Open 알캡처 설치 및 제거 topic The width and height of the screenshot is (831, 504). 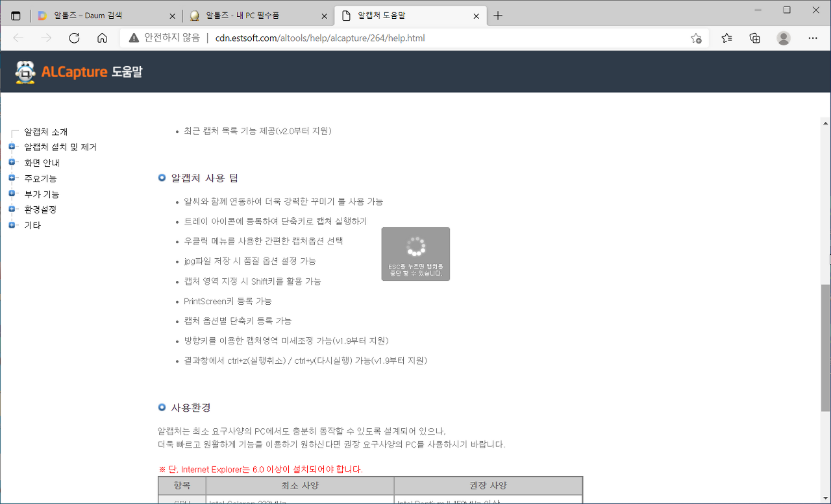click(60, 147)
